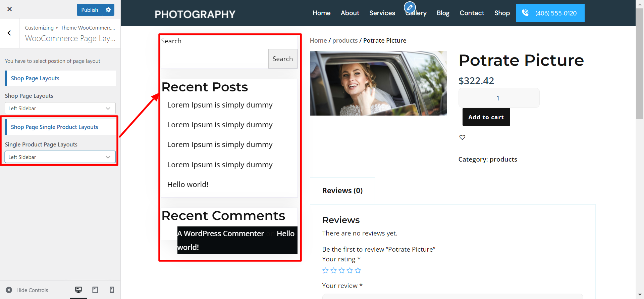This screenshot has width=644, height=299.
Task: Click the phone icon in header
Action: (525, 13)
